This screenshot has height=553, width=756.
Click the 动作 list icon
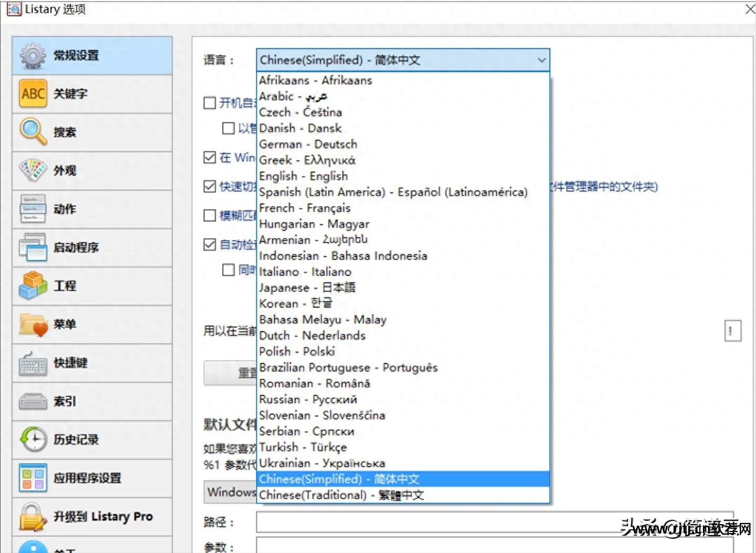point(33,209)
